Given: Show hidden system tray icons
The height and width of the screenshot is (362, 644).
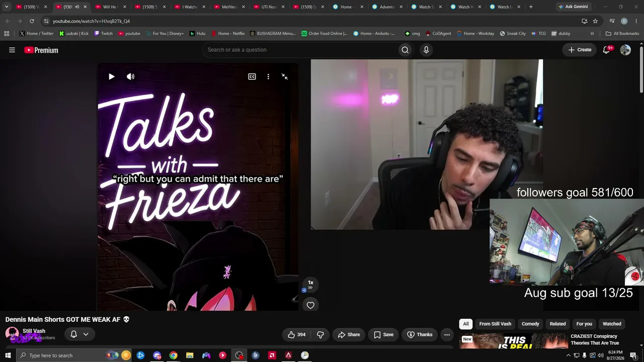Looking at the screenshot, I should (x=569, y=355).
